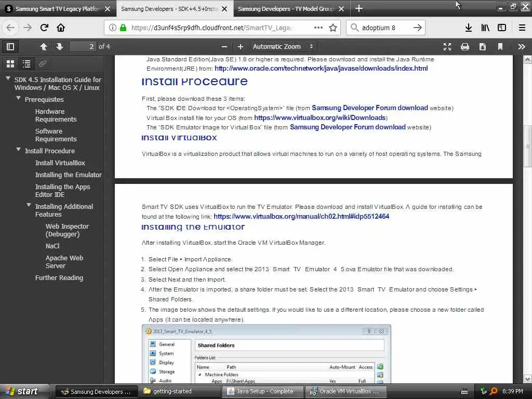Jump to NaCl outline entry
The width and height of the screenshot is (532, 399).
[x=52, y=246]
